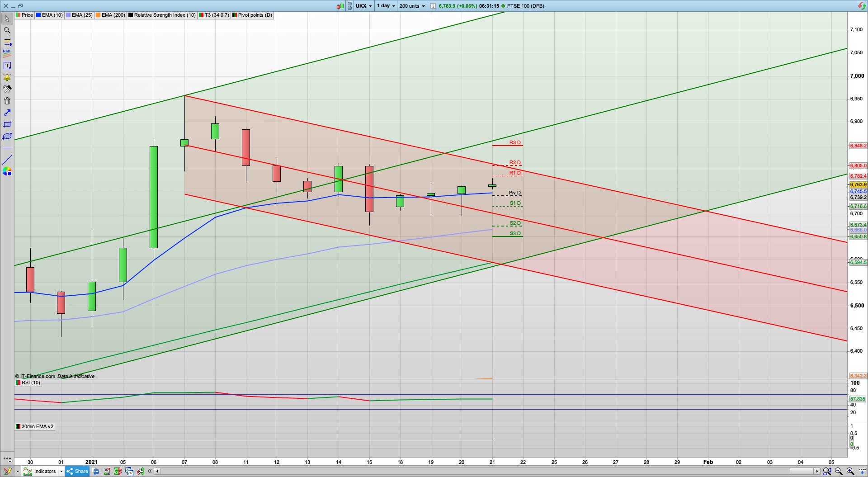Click the horizontal scrollbar left arrow
Image resolution: width=868 pixels, height=477 pixels.
[x=157, y=471]
